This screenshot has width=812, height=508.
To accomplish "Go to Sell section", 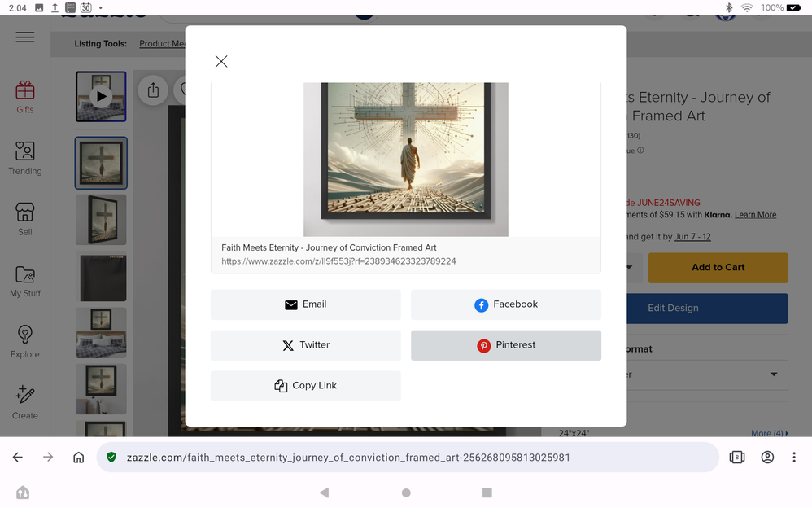I will point(25,219).
